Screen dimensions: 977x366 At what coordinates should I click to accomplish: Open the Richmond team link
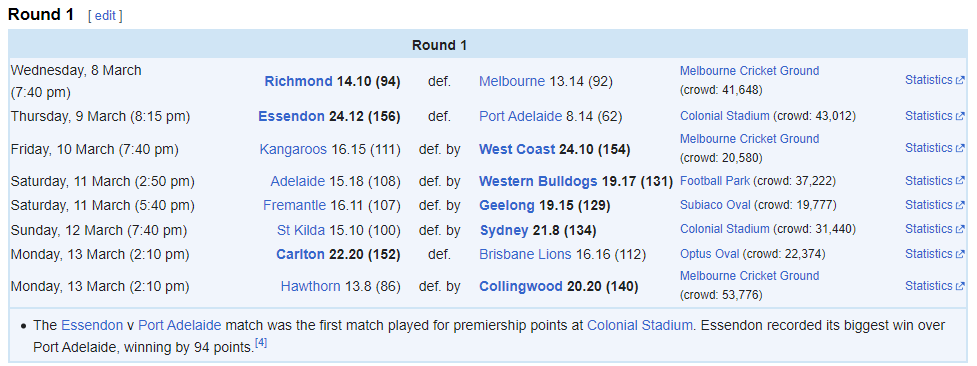(298, 81)
